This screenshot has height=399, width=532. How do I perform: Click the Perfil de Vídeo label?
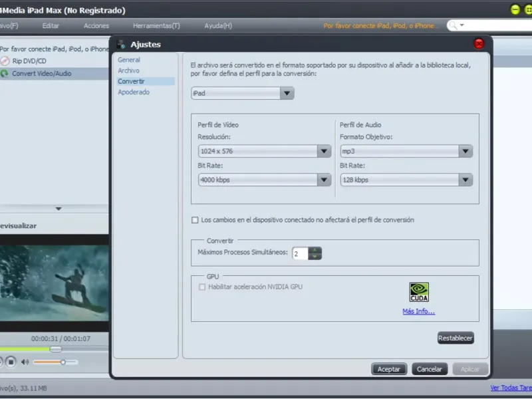(218, 125)
